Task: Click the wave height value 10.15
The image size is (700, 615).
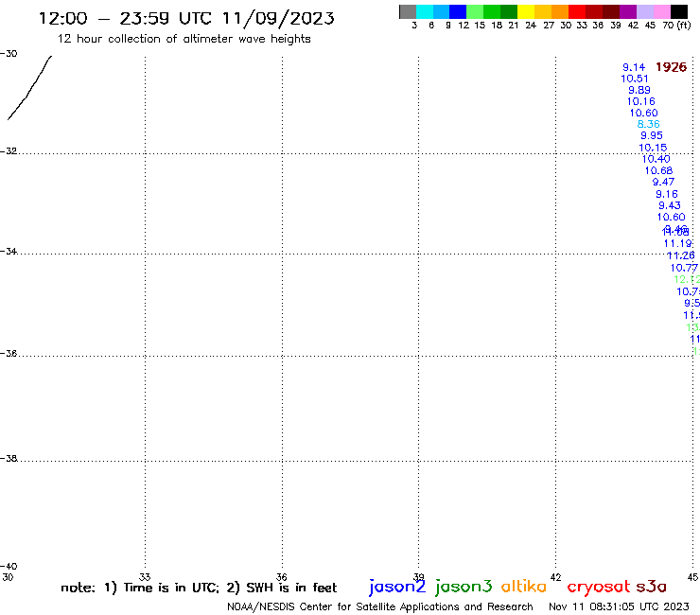Action: tap(653, 148)
